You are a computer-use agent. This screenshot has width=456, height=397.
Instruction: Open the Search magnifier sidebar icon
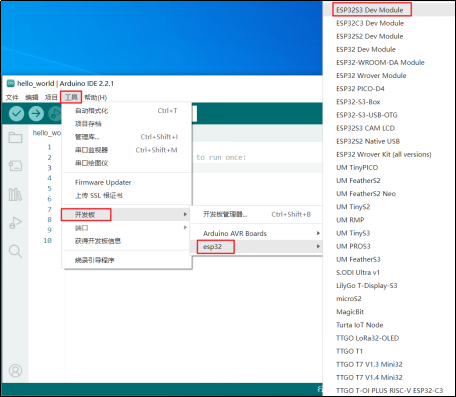pyautogui.click(x=15, y=251)
